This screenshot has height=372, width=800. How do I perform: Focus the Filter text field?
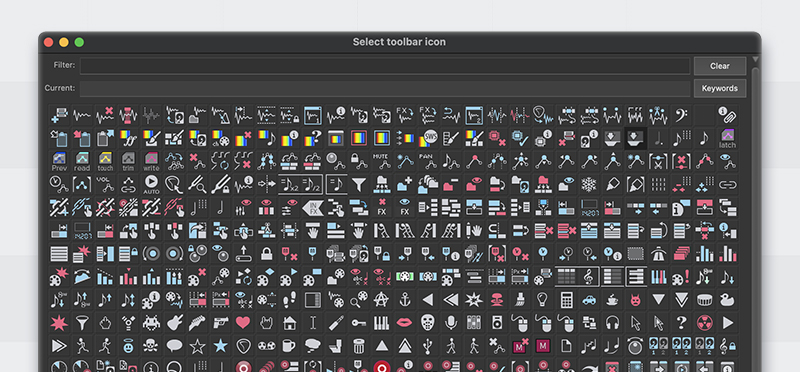[x=385, y=66]
